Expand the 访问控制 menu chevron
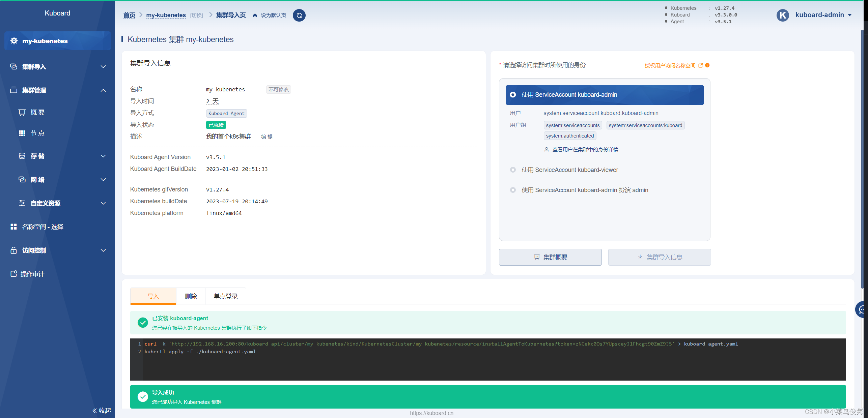 tap(103, 250)
